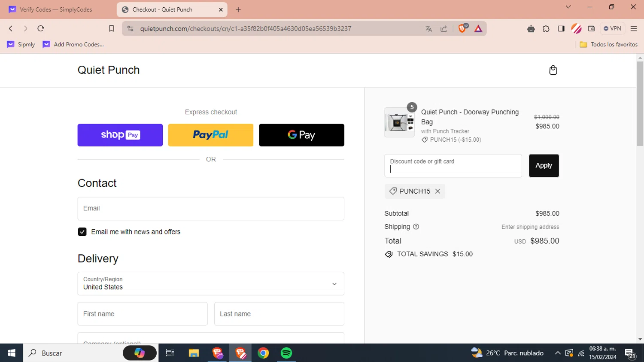Share this page icon
Viewport: 644px width, 362px height.
click(444, 29)
